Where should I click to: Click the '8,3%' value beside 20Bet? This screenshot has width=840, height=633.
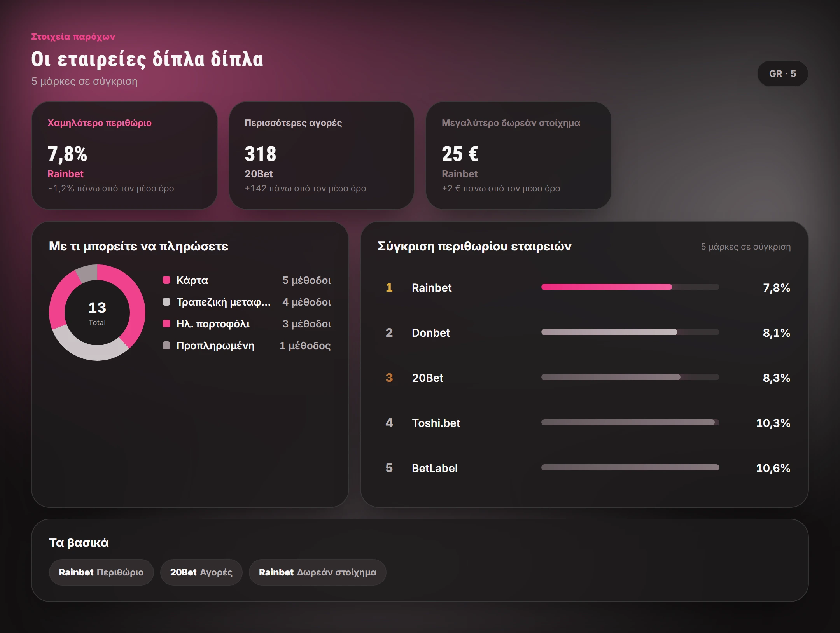(x=777, y=378)
